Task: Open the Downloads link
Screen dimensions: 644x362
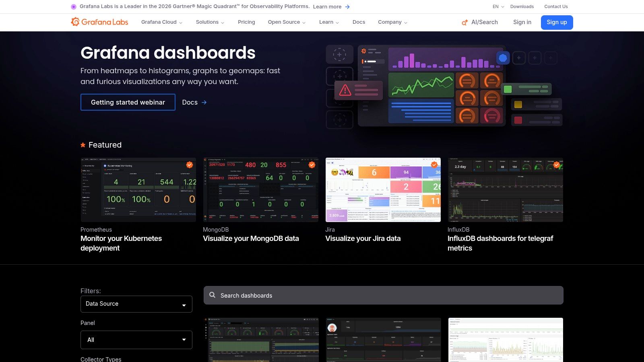Action: 522,6
